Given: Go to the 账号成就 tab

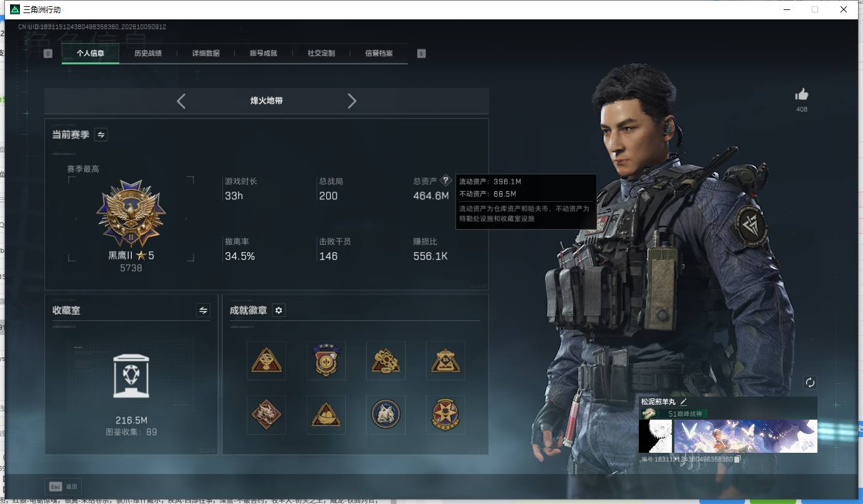Looking at the screenshot, I should click(264, 53).
